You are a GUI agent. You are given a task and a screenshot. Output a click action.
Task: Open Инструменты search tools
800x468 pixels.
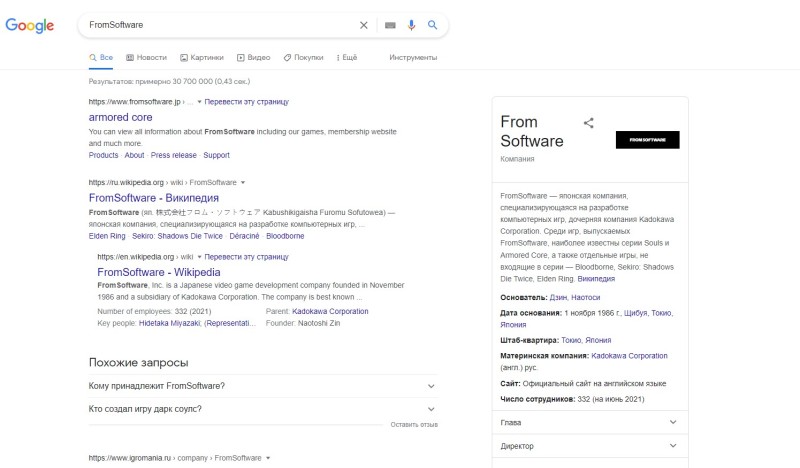click(x=413, y=58)
